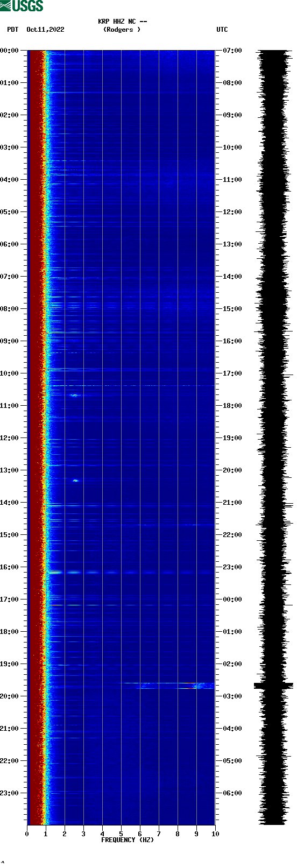Image resolution: width=297 pixels, height=868 pixels.
Task: Click the 02:00 PDT time label
Action: [x=10, y=115]
